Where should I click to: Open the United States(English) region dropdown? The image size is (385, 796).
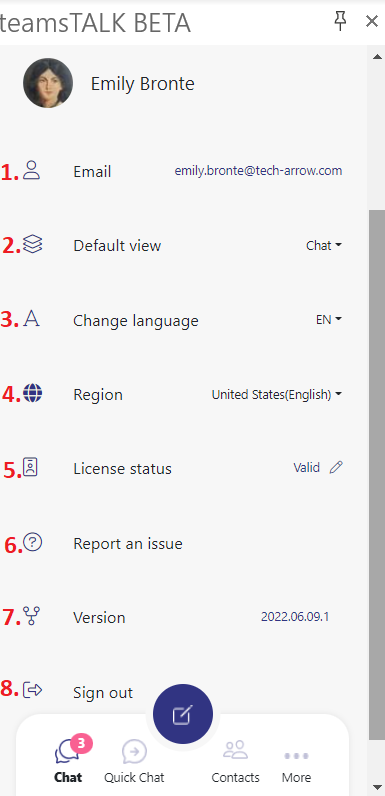pyautogui.click(x=277, y=394)
